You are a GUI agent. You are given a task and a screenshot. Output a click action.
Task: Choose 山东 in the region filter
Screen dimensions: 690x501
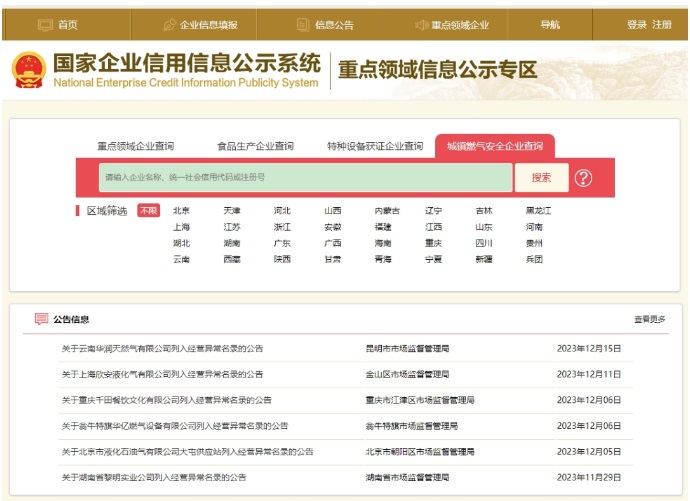(x=484, y=227)
